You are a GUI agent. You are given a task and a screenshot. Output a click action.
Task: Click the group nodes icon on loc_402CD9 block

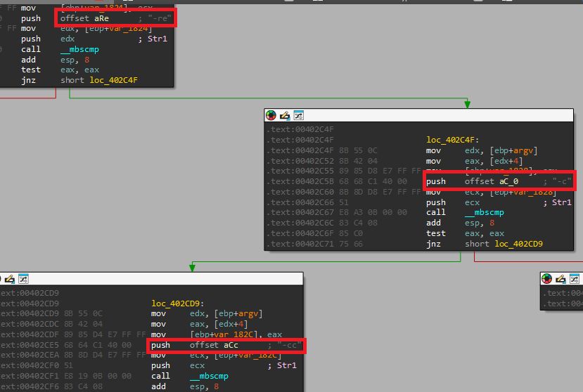[23, 279]
